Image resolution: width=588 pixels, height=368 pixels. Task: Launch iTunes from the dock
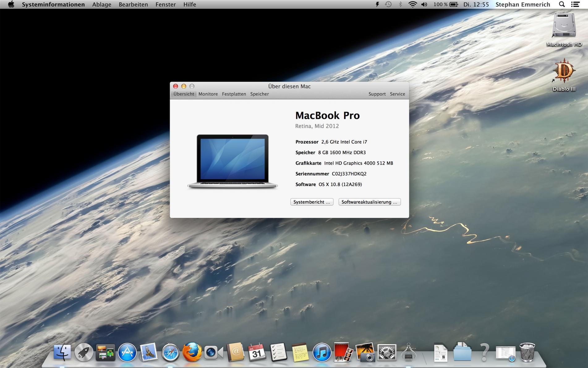(322, 352)
